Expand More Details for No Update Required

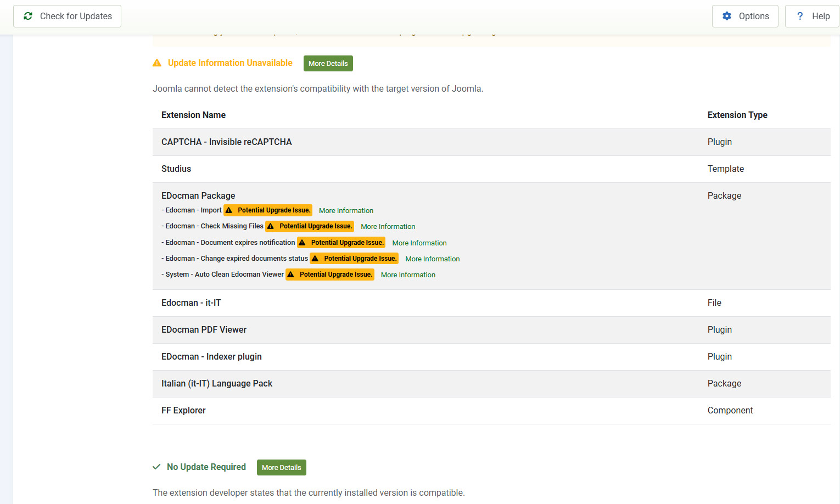281,468
